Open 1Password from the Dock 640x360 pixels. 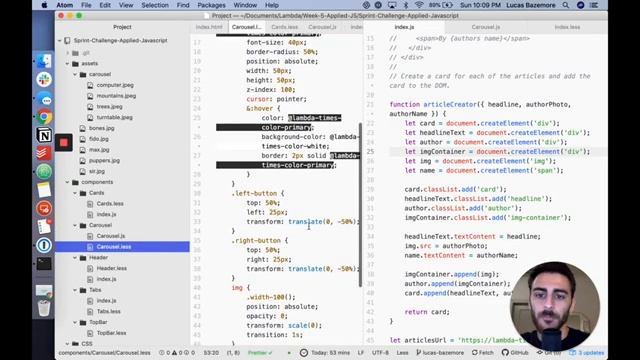click(44, 245)
